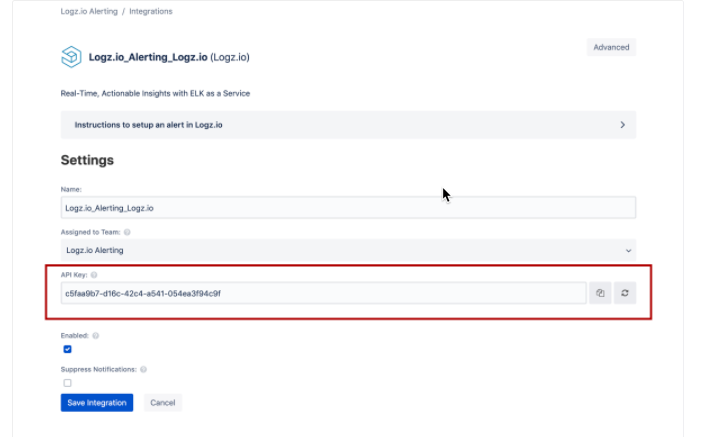The width and height of the screenshot is (702, 437).
Task: Click help icon beside API Key label
Action: [94, 275]
